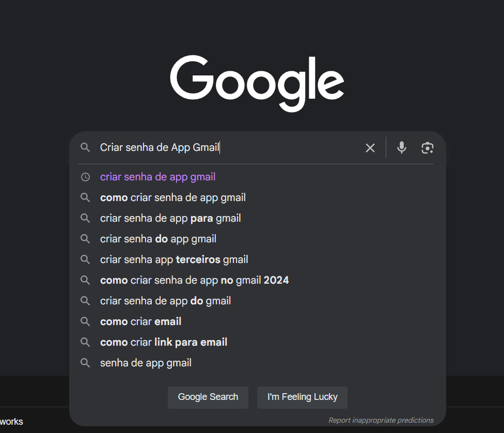Click magnifier icon beside 'senha de app gmail'
Image resolution: width=504 pixels, height=433 pixels.
click(85, 363)
